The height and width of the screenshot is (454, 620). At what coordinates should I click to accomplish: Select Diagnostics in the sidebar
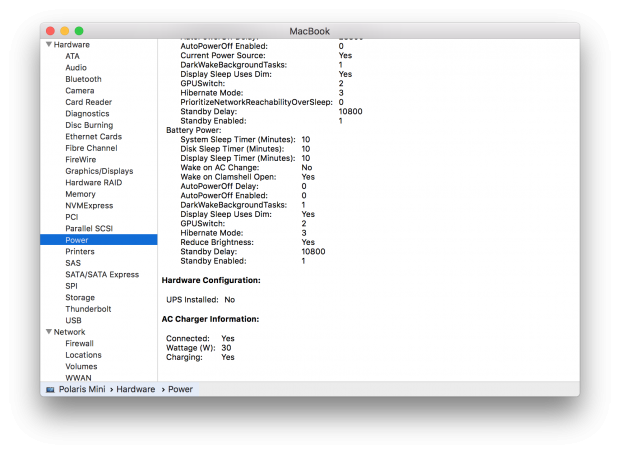point(87,114)
